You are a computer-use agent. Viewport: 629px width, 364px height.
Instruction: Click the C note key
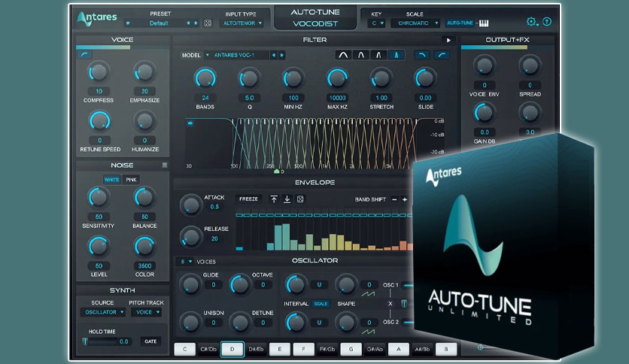tap(184, 349)
